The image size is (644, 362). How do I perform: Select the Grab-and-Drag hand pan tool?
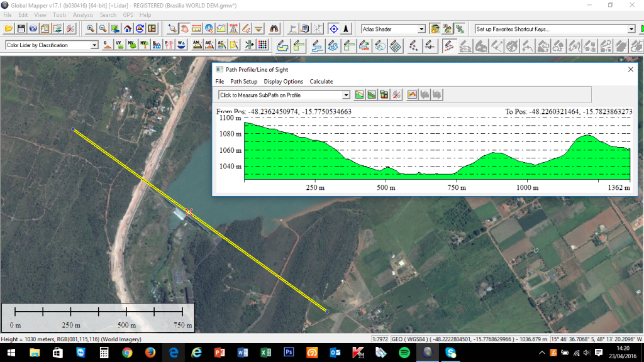coord(184,29)
